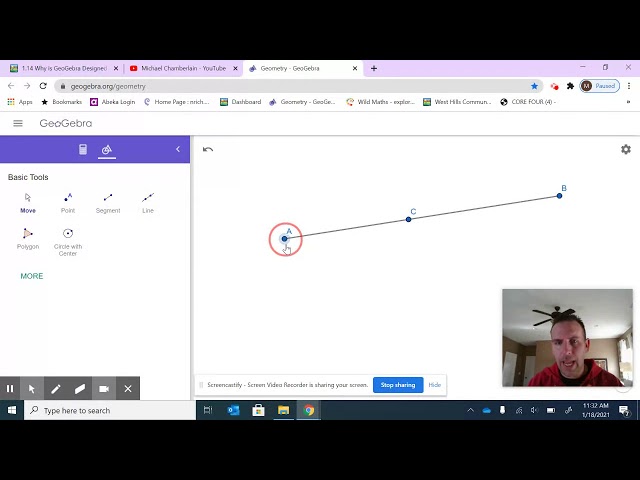Open Outlook from the taskbar
Viewport: 640px width, 480px height.
(x=233, y=410)
